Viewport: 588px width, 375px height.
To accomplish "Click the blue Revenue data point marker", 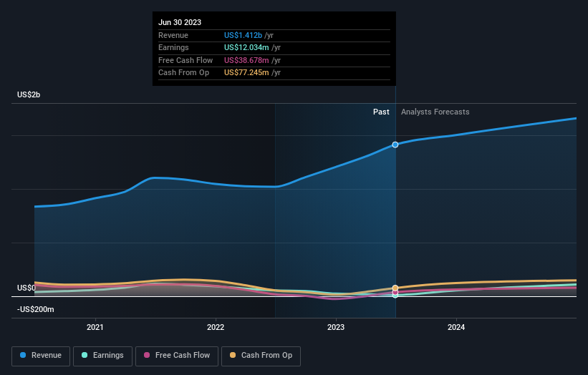I will (395, 145).
